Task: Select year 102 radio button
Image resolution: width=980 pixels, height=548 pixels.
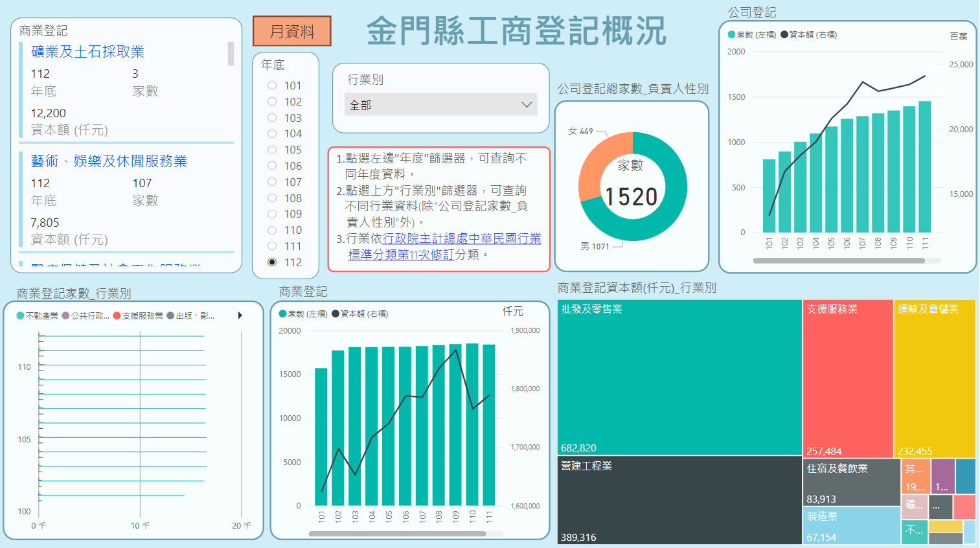Action: 272,102
